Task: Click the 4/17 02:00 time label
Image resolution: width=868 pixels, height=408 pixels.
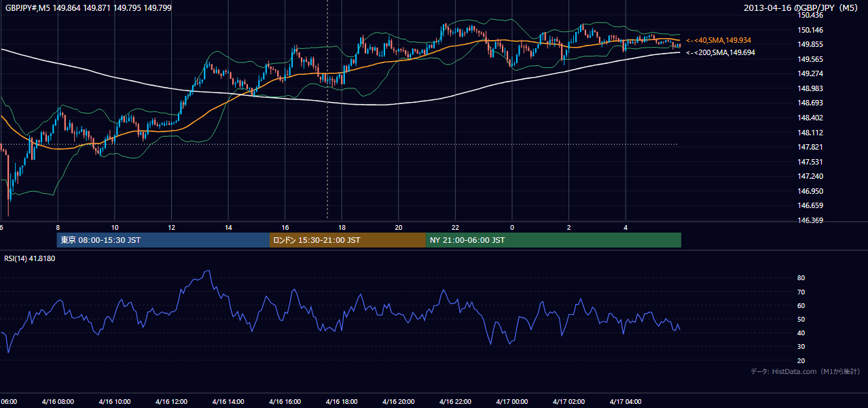Action: (569, 402)
